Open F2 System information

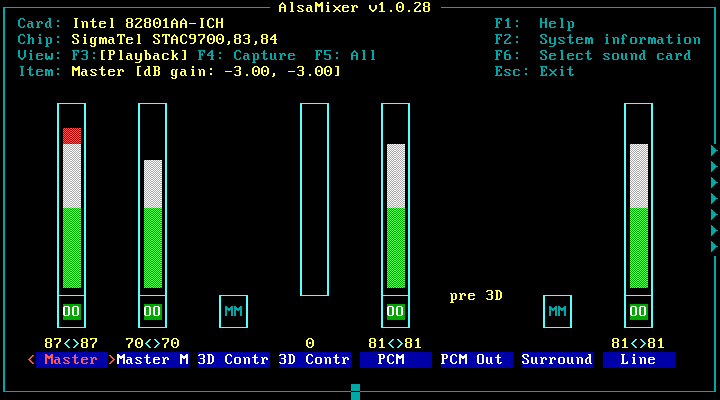click(597, 39)
